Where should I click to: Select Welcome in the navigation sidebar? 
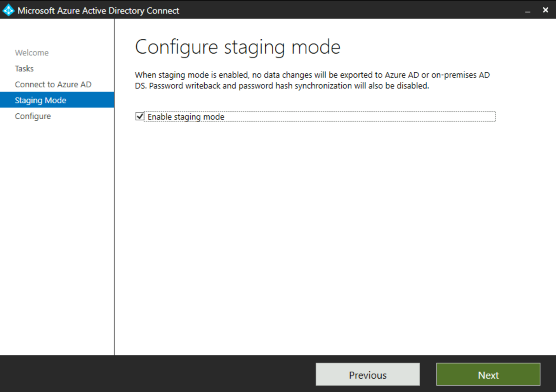pos(31,52)
